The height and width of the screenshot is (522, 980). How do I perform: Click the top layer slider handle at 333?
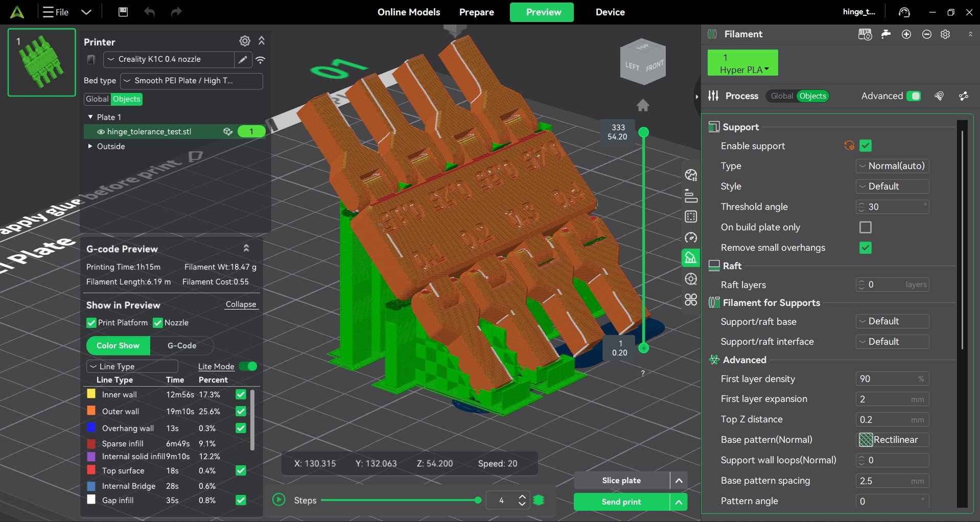[644, 132]
